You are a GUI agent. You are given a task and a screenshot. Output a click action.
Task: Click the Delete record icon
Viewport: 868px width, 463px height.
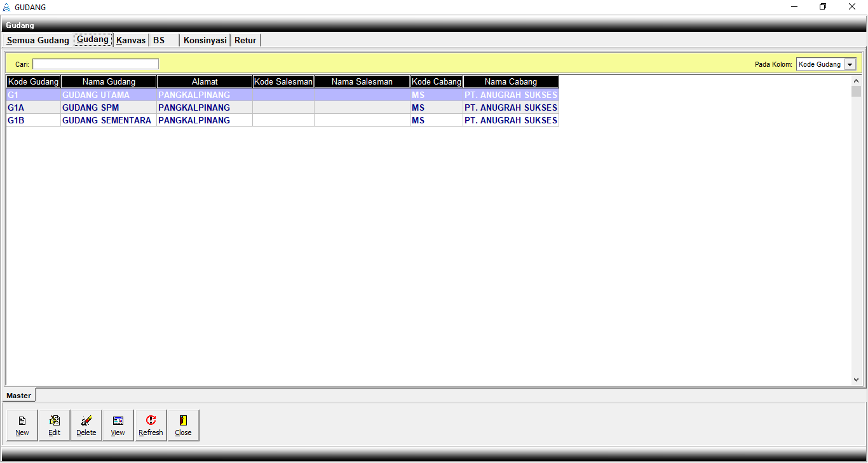click(86, 421)
